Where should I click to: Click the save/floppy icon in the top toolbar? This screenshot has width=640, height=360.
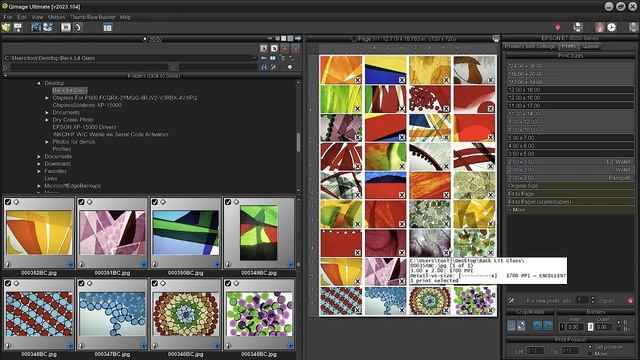18,27
